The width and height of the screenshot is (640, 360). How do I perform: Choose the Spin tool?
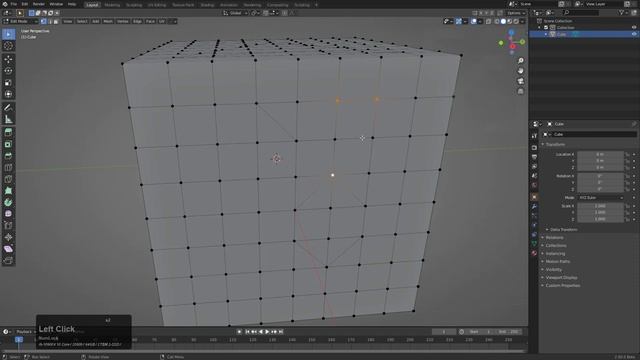tap(8, 202)
